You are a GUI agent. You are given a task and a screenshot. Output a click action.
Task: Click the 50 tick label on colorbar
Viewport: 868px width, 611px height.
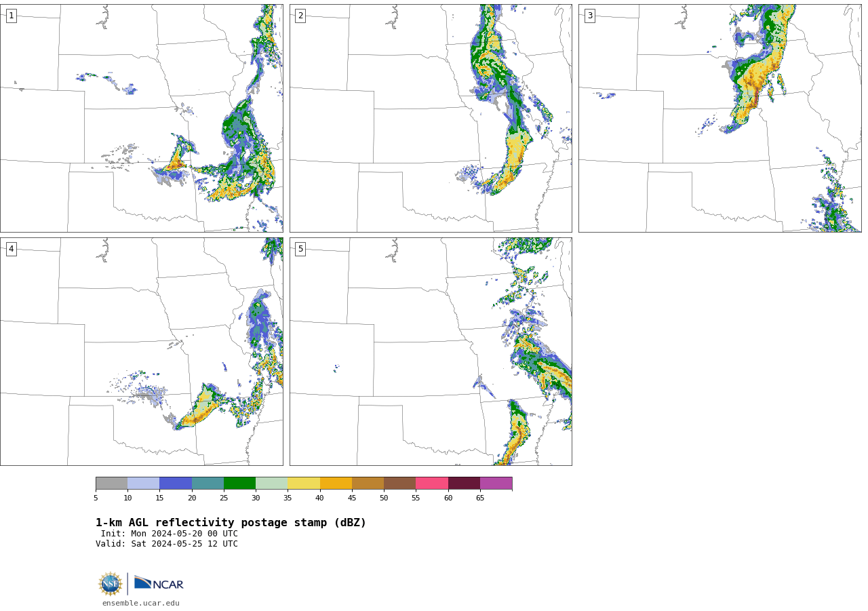[384, 498]
